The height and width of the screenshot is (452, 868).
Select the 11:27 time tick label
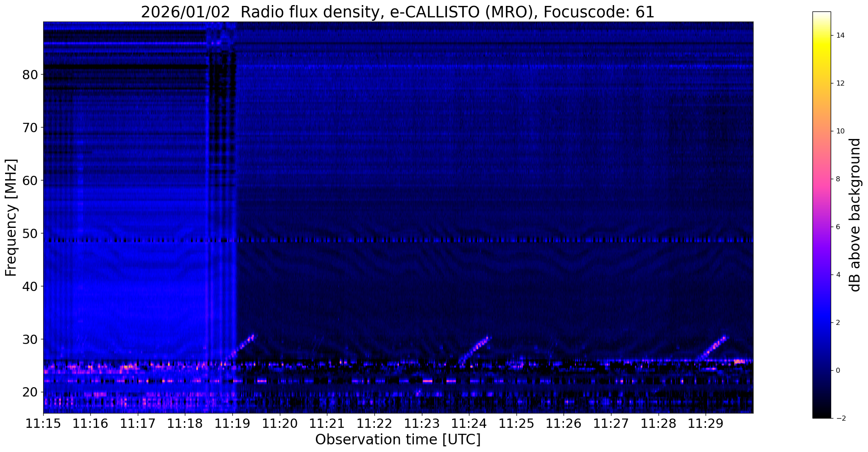tap(611, 423)
